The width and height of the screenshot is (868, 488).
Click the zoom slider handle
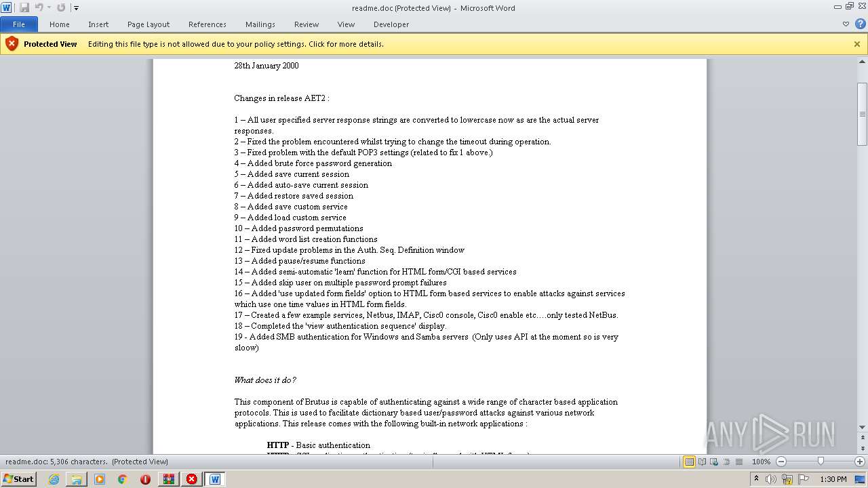coord(821,462)
